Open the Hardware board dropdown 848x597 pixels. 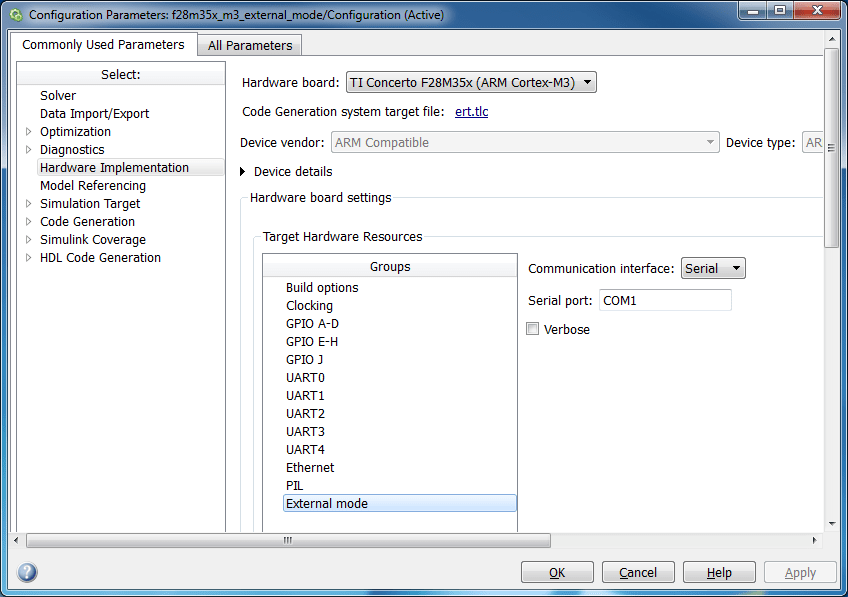471,83
